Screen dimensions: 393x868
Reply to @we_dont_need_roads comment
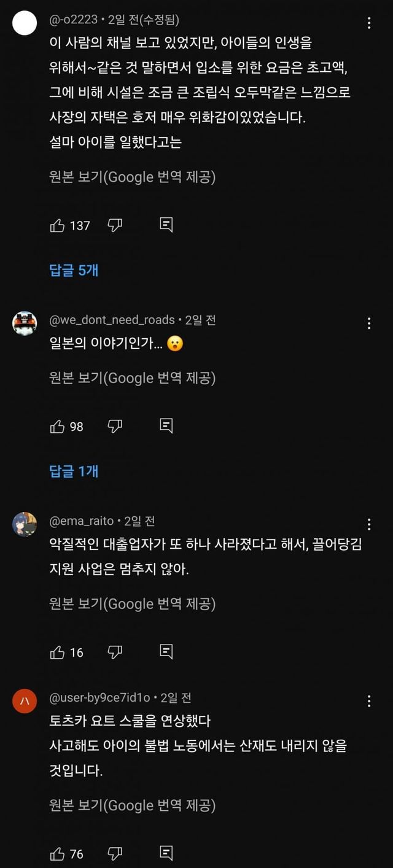coord(166,426)
